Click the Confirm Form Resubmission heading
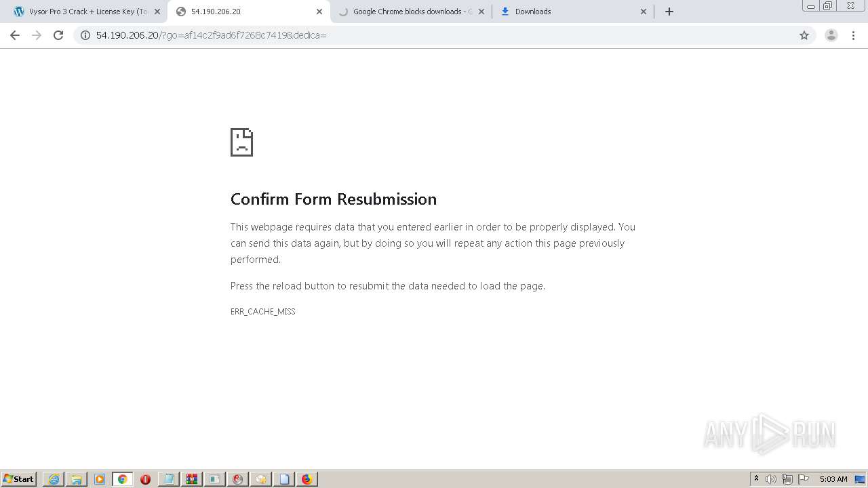This screenshot has width=868, height=488. [334, 199]
